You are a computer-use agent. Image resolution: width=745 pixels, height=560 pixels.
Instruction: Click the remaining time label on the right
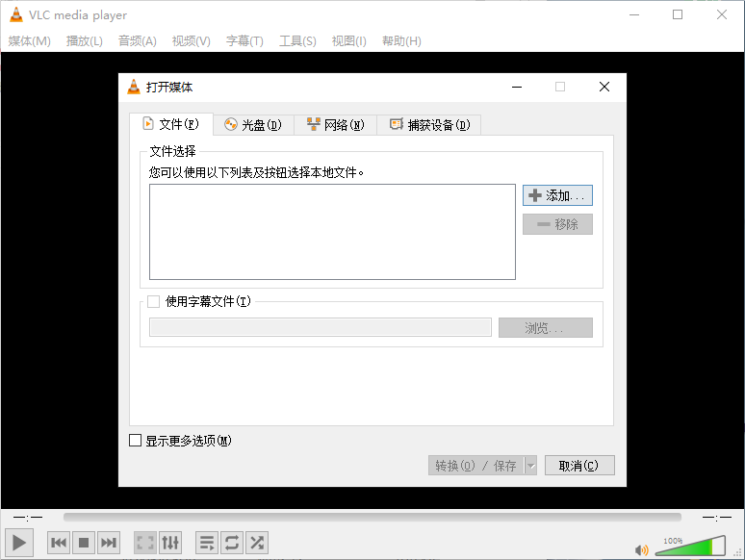[717, 517]
